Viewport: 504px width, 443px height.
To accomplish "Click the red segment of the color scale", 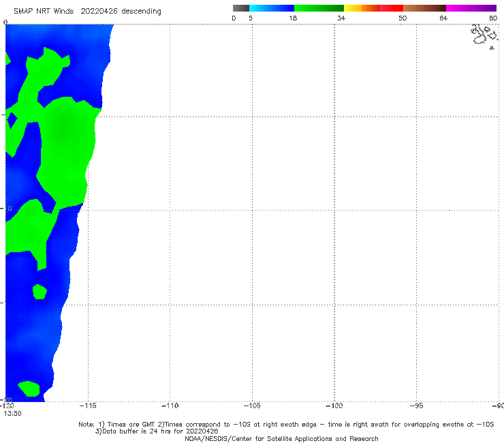I will click(x=391, y=8).
